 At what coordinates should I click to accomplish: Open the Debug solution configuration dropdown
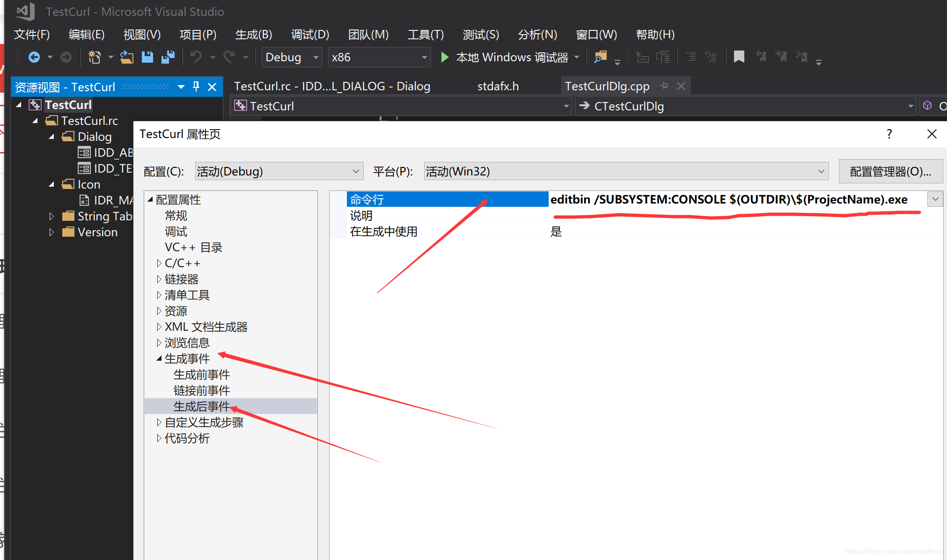(316, 57)
